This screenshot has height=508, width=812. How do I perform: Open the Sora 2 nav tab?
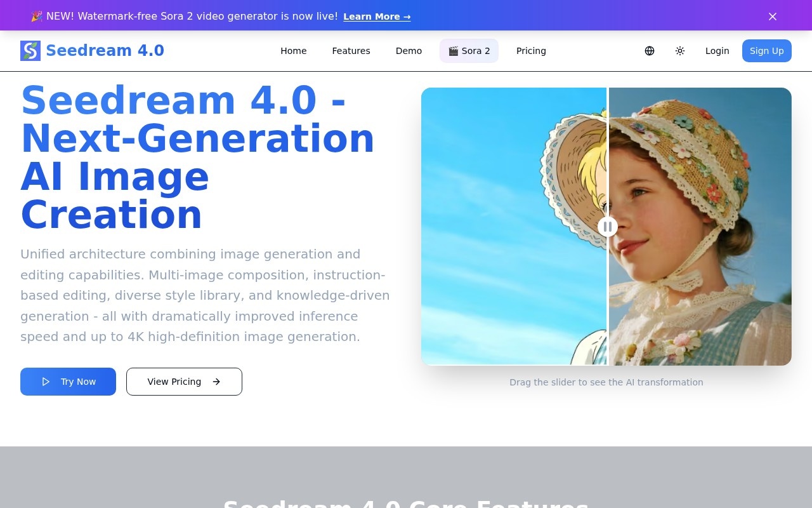pyautogui.click(x=469, y=51)
